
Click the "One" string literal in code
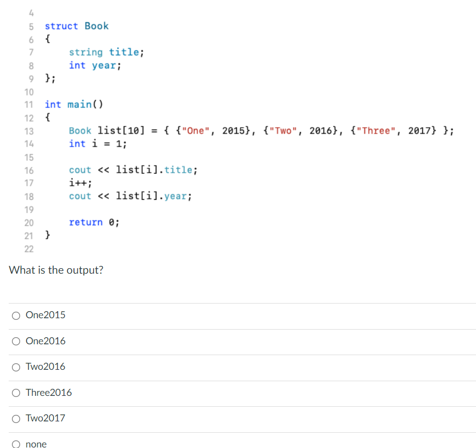(x=196, y=130)
